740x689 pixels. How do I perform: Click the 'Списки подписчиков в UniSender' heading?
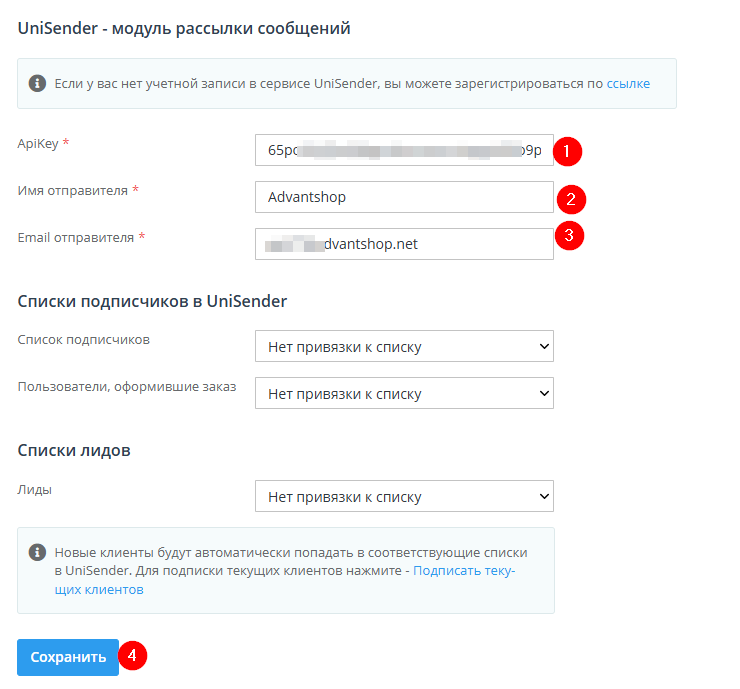pos(152,301)
